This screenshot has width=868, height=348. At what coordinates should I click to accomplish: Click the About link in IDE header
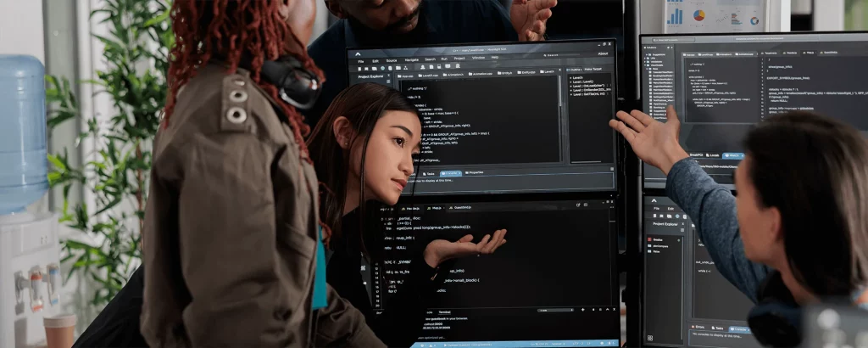pyautogui.click(x=603, y=53)
